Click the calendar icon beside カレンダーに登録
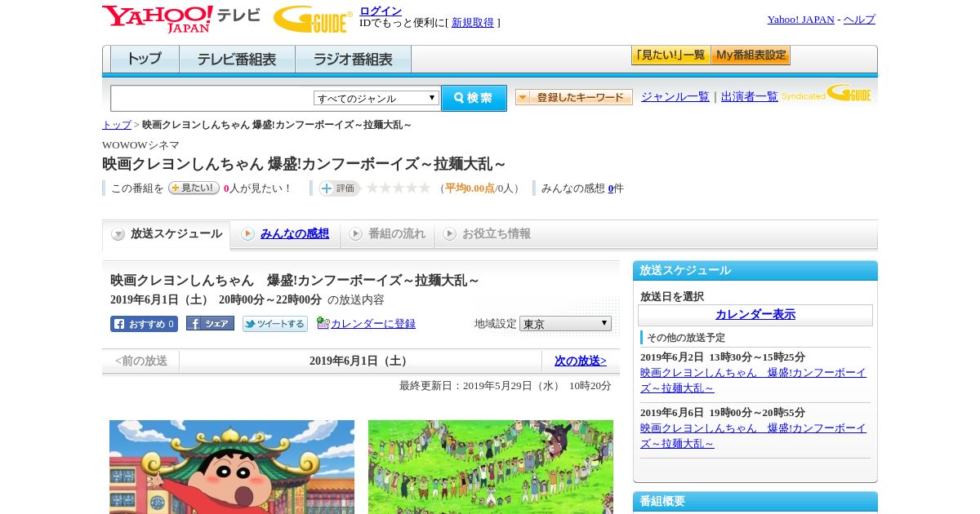The image size is (980, 514). 323,323
